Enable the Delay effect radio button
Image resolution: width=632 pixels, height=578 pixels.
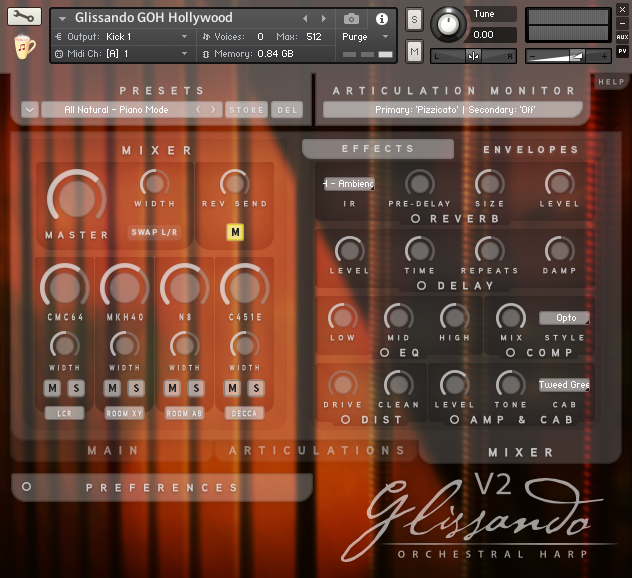(421, 286)
